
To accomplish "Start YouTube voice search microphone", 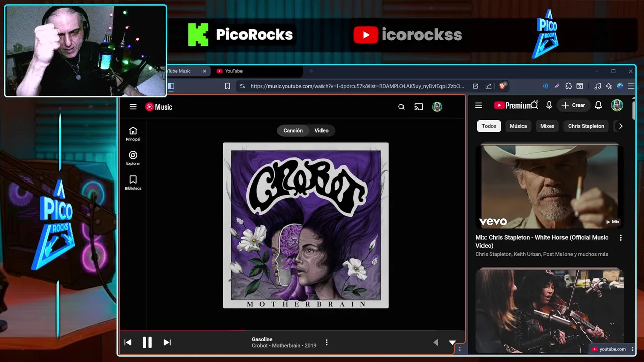I will tap(549, 105).
